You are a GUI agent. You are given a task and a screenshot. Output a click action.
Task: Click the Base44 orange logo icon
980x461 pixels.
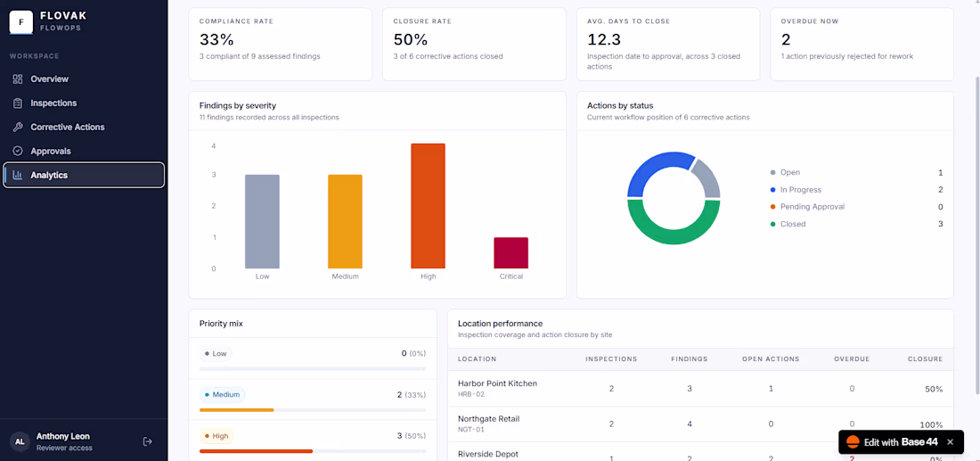(852, 442)
